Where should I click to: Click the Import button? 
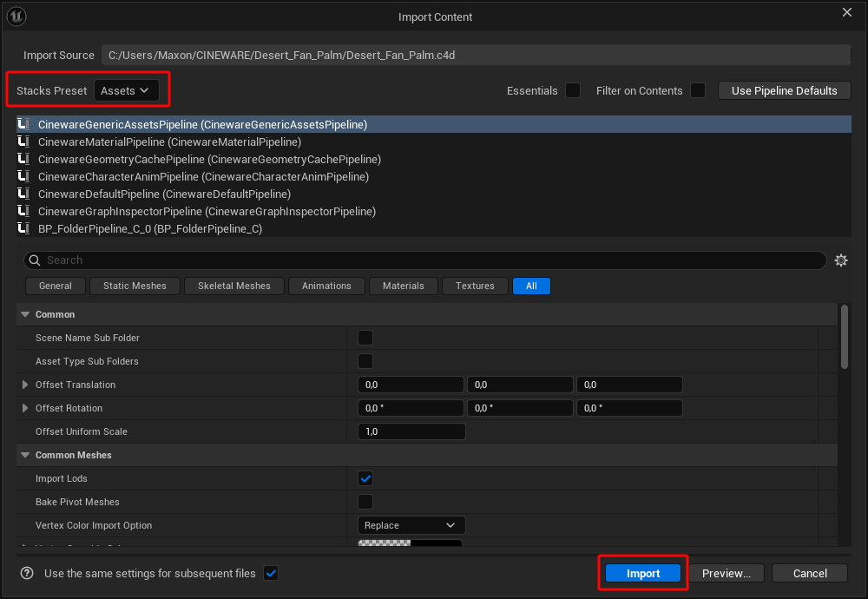point(643,573)
